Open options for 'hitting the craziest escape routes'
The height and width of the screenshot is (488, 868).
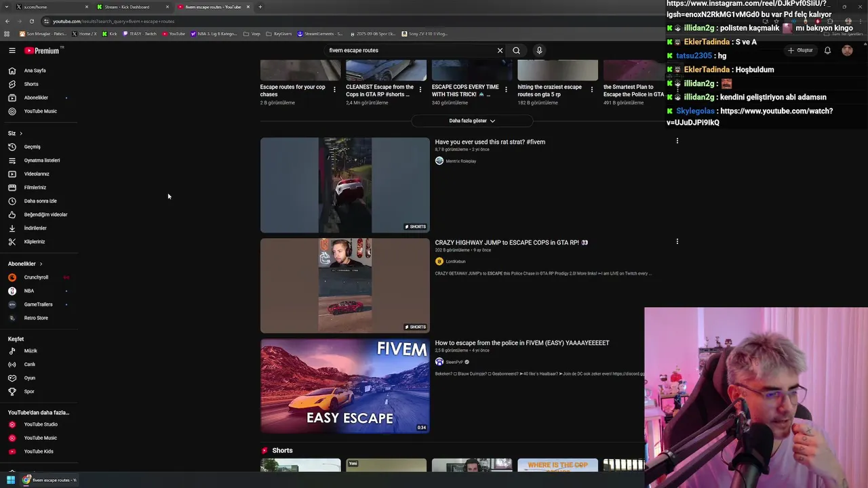pyautogui.click(x=591, y=89)
